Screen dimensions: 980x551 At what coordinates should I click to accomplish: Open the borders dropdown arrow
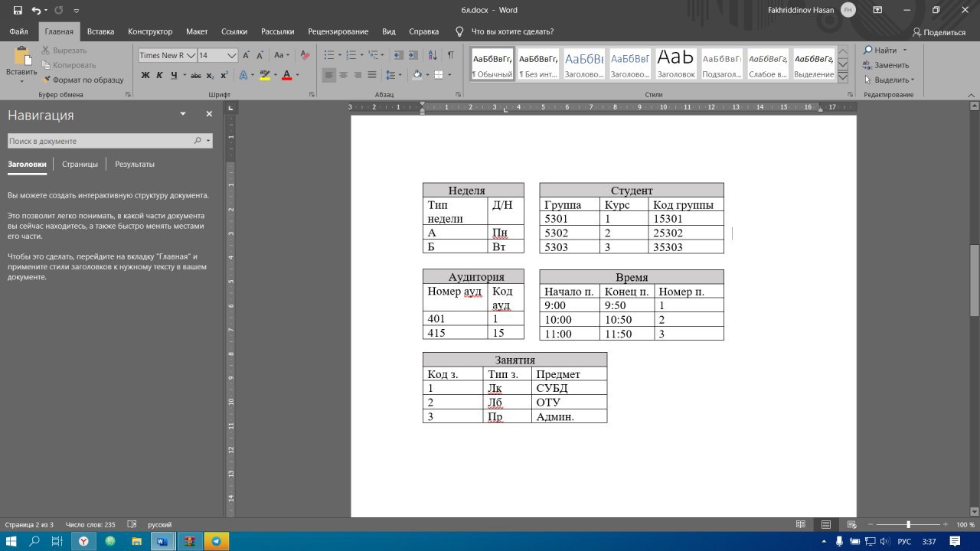coord(449,75)
